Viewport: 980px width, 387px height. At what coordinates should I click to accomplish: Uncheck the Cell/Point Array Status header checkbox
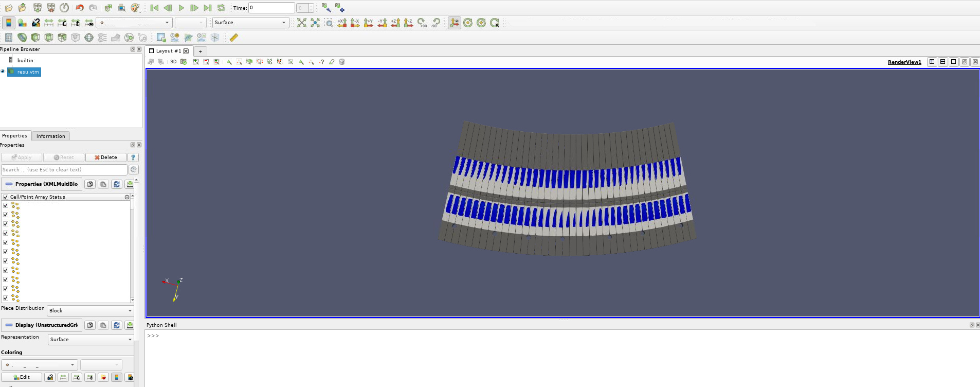coord(6,197)
